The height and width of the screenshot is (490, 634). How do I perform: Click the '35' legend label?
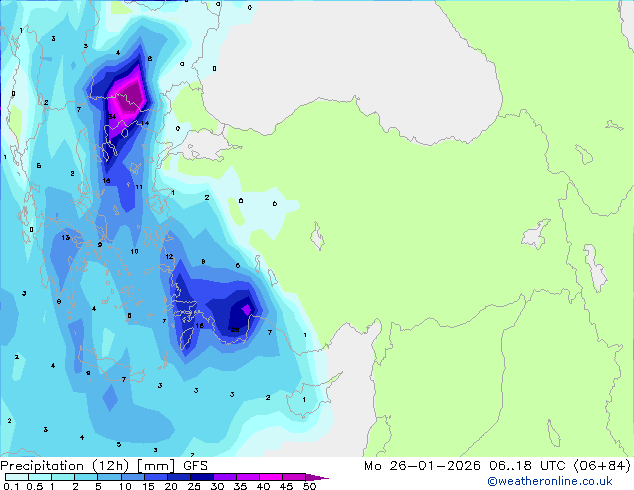point(240,486)
